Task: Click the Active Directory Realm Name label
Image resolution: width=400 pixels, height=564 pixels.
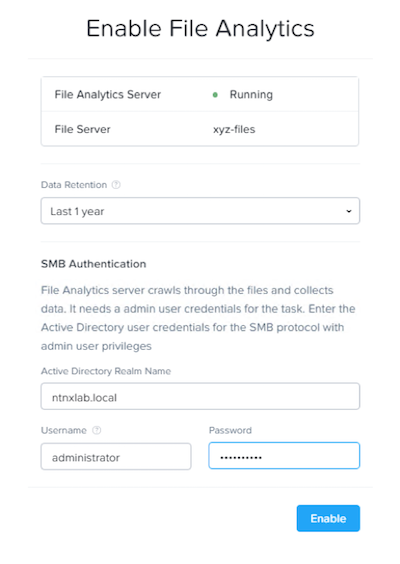Action: [x=106, y=371]
